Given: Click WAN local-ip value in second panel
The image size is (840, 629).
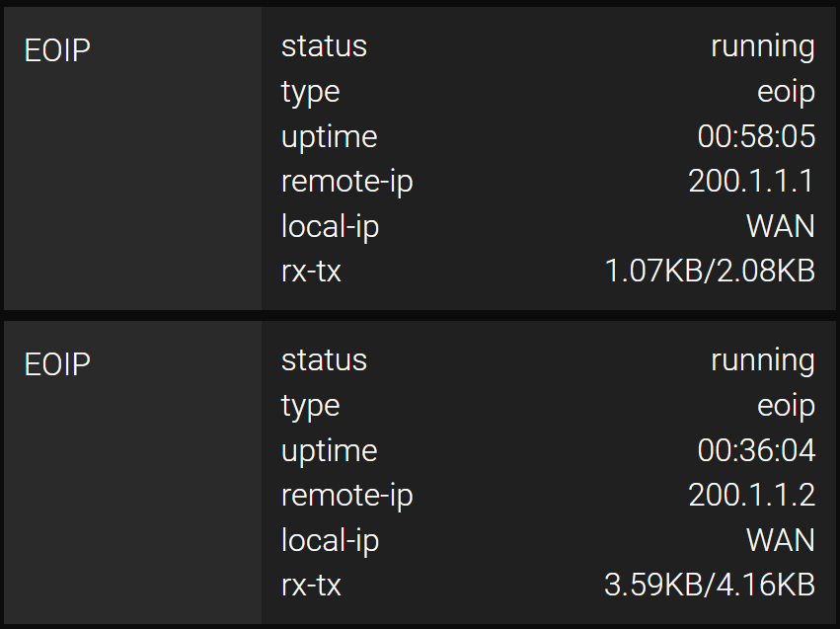Looking at the screenshot, I should (781, 540).
